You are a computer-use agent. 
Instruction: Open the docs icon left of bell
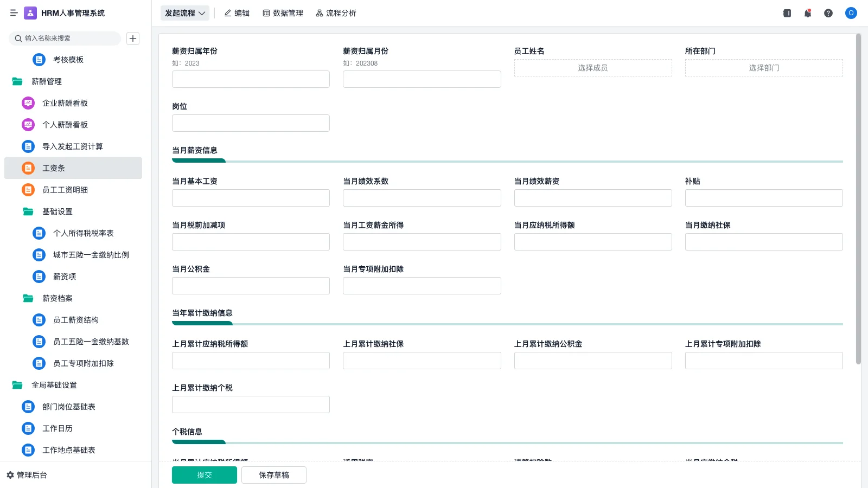tap(787, 13)
